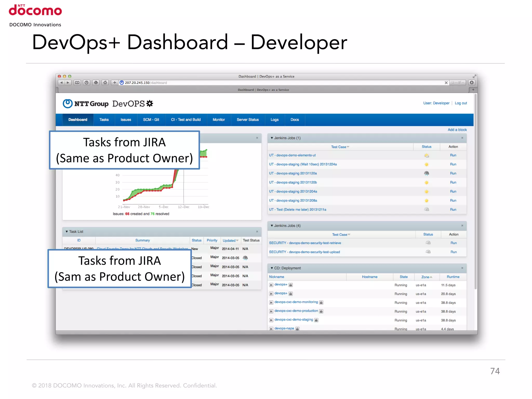Expand the devops-cxc-demo-monitoring server row

coord(271,302)
